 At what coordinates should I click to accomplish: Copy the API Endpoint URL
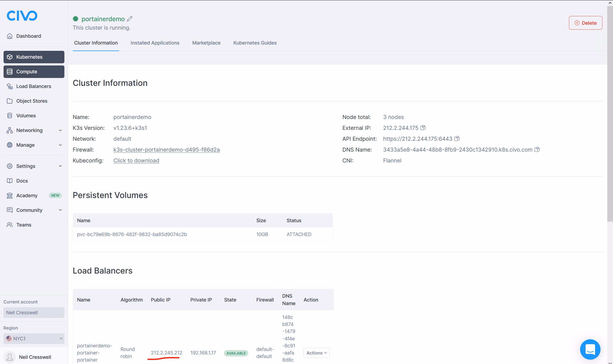pos(457,139)
